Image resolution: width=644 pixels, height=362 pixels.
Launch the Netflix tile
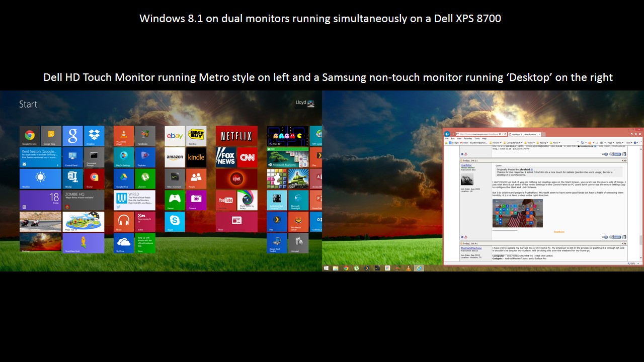point(236,136)
